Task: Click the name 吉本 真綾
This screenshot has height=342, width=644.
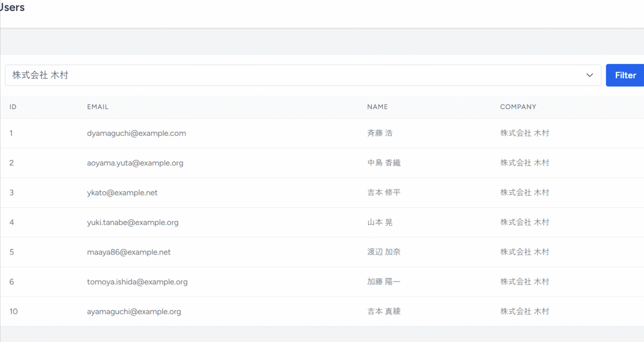Action: point(384,311)
